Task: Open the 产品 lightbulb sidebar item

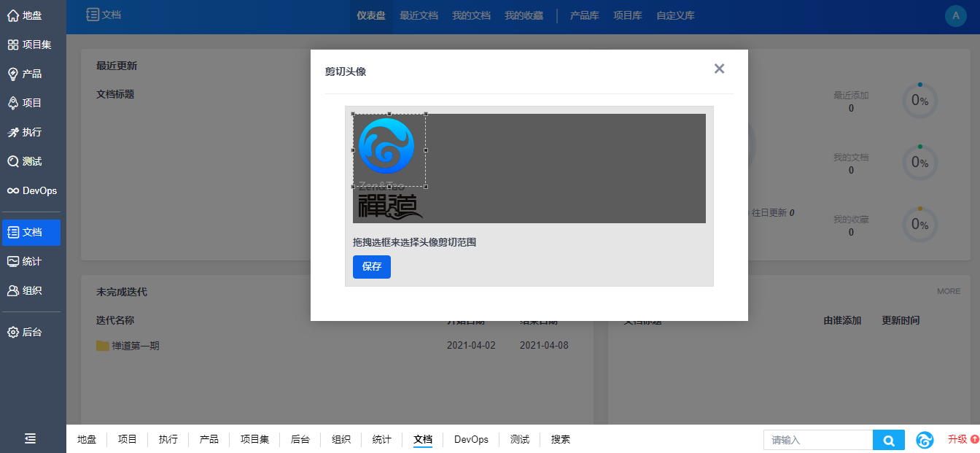Action: point(13,74)
